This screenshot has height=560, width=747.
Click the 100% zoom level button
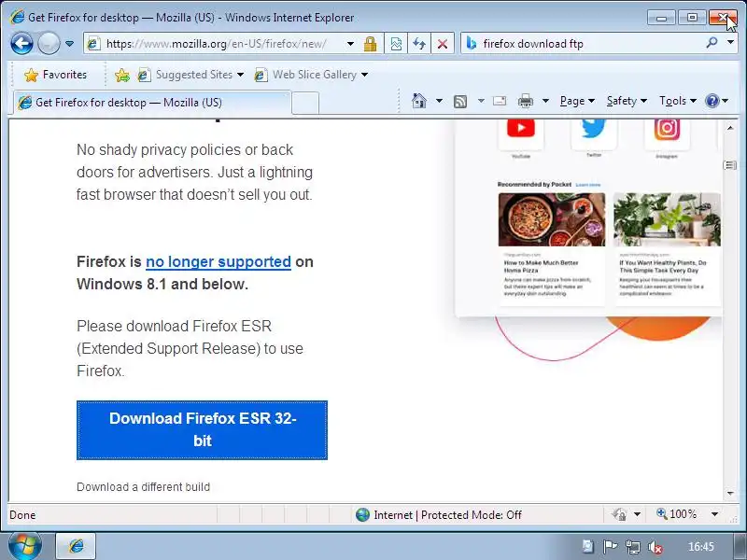pyautogui.click(x=676, y=514)
